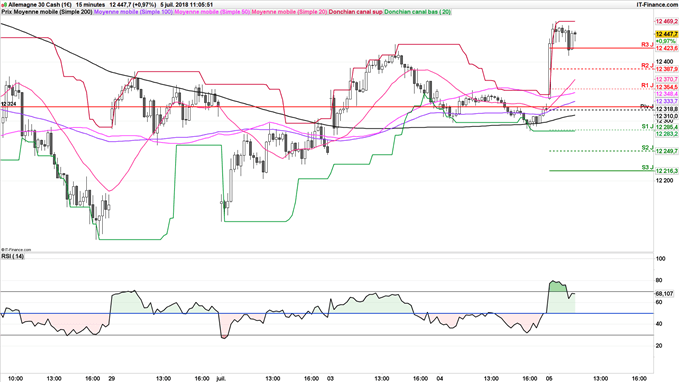Click the R2 J resistance label
Image resolution: width=679 pixels, height=382 pixels.
[647, 65]
